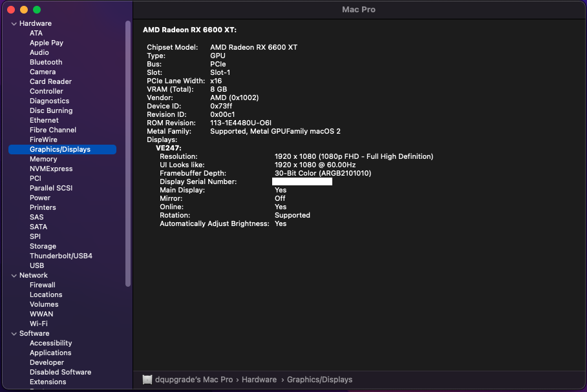Click dqupgrade's Mac Pro in path bar
This screenshot has height=392, width=587.
[x=193, y=380]
